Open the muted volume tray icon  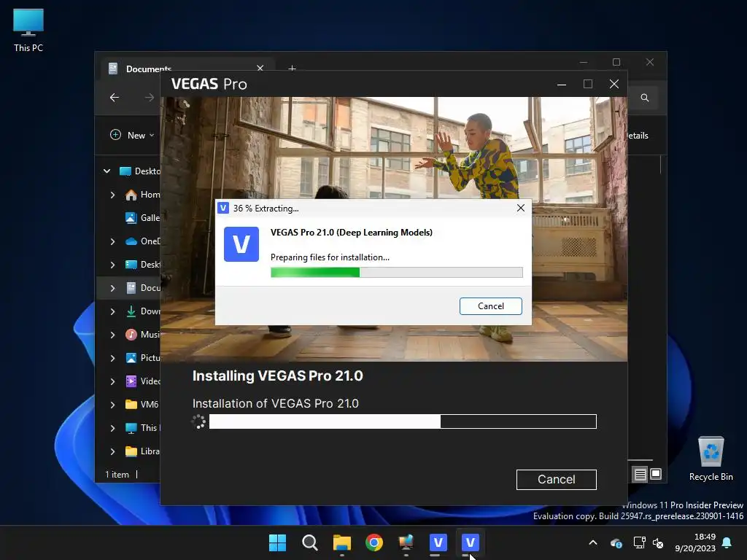[x=658, y=542]
